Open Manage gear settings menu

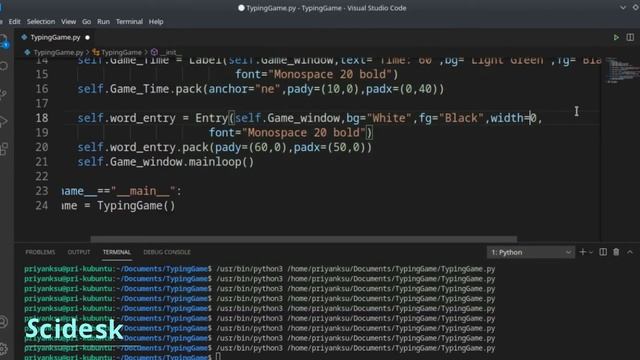coord(4,349)
